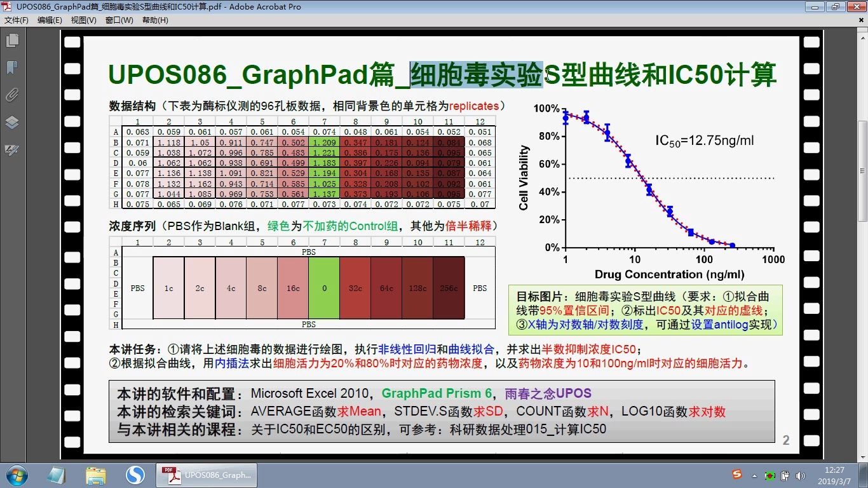
Task: Open the volume speaker tray icon
Action: point(799,475)
